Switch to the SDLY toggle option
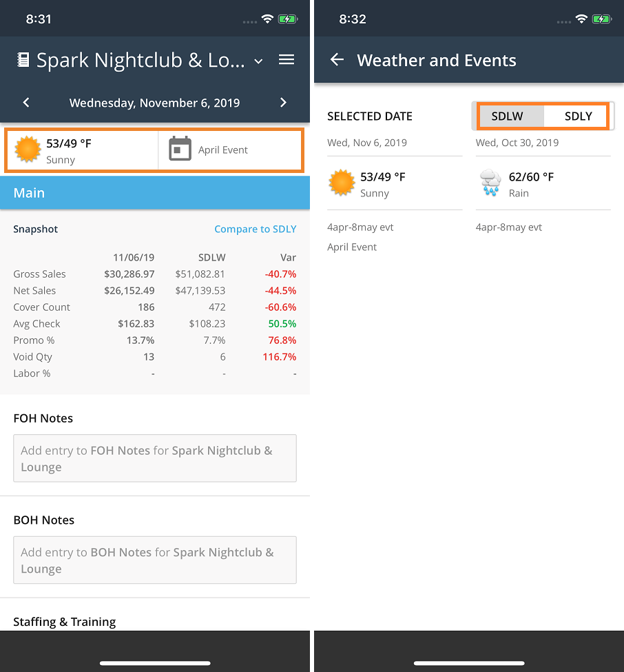This screenshot has height=672, width=624. 578,116
